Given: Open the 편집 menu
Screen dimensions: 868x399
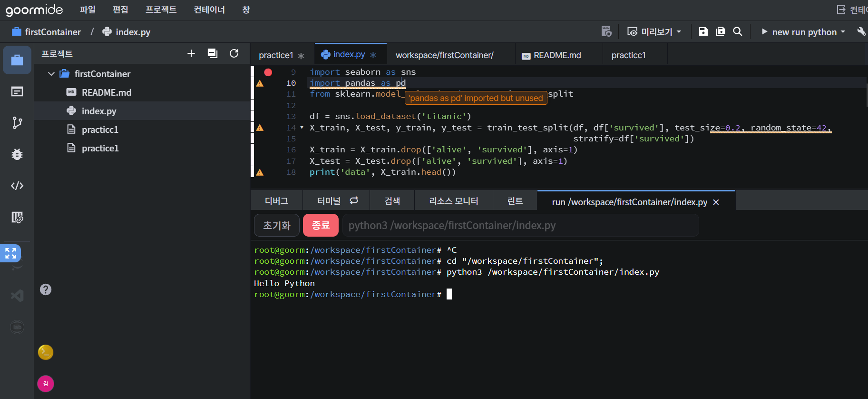Looking at the screenshot, I should [120, 10].
